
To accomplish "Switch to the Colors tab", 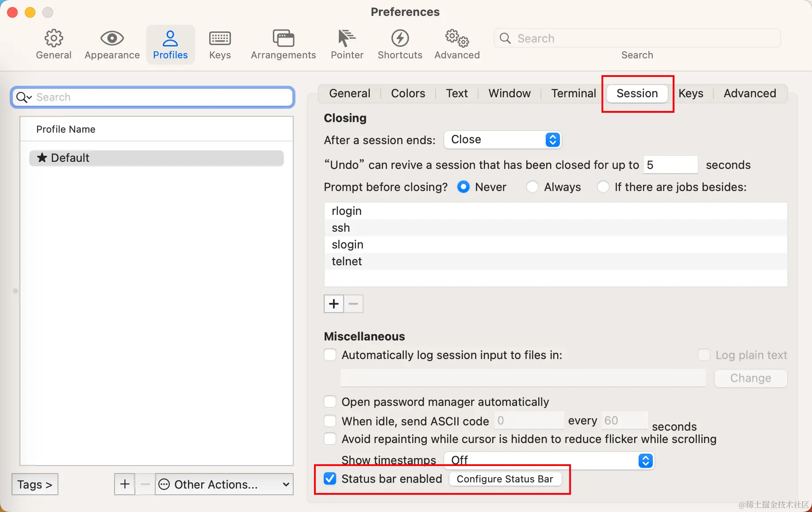I will click(x=408, y=93).
